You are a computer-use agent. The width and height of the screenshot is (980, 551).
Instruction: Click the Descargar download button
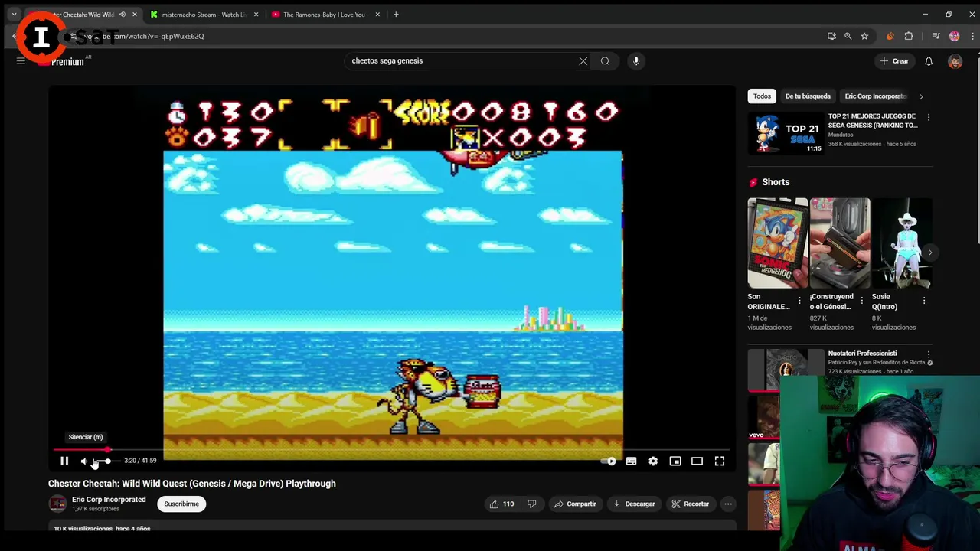(634, 504)
